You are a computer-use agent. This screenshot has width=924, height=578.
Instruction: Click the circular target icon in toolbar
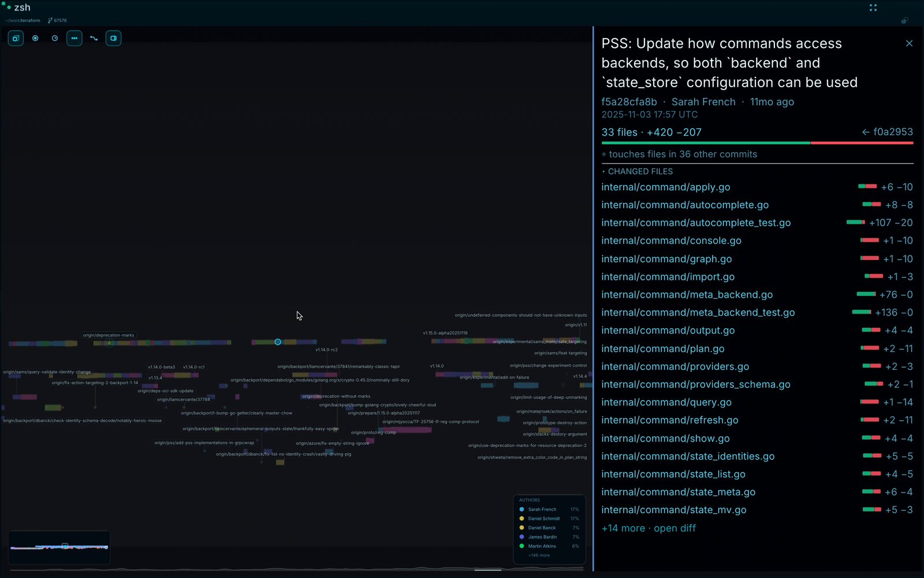coord(35,38)
